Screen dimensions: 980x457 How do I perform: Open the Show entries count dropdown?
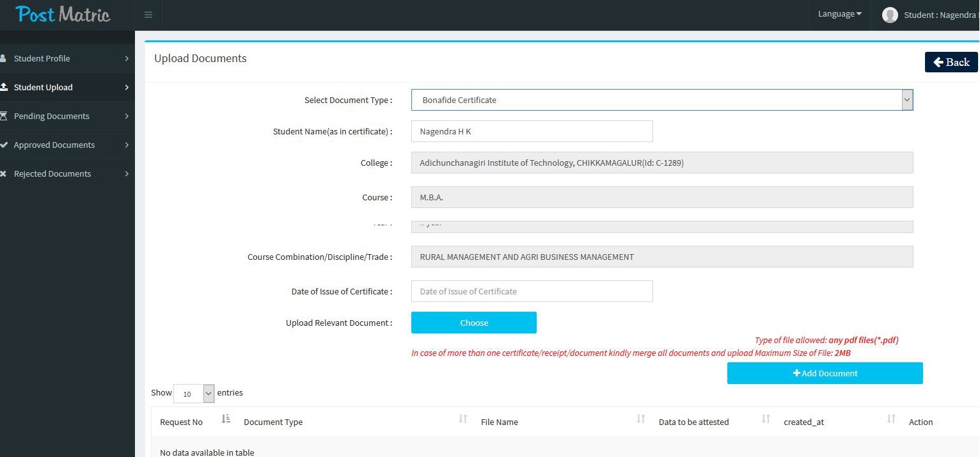(x=194, y=394)
